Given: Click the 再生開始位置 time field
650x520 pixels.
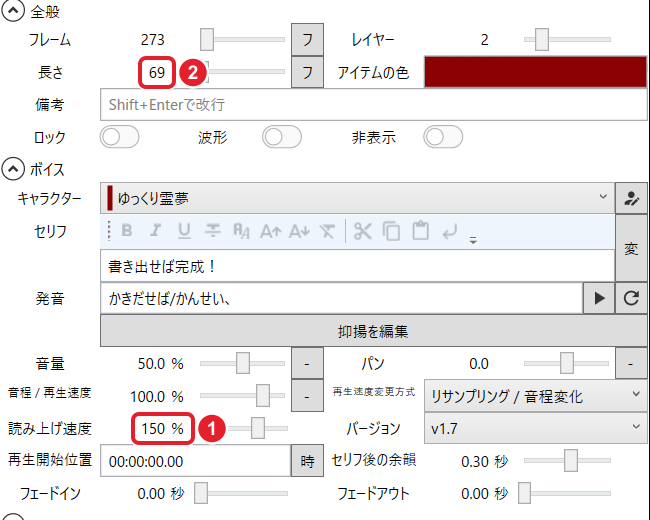Looking at the screenshot, I should coord(195,461).
